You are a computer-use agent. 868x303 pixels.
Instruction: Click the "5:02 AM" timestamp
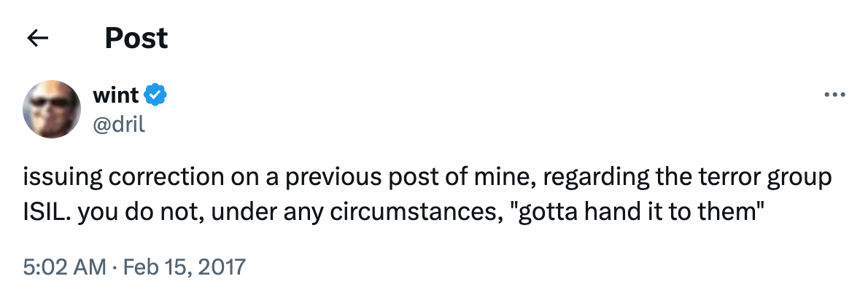pyautogui.click(x=63, y=267)
